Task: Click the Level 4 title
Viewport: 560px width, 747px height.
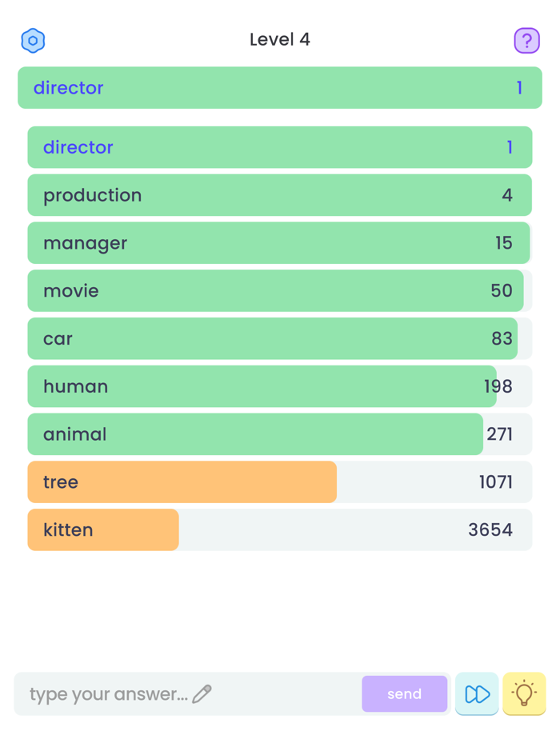Action: tap(279, 40)
